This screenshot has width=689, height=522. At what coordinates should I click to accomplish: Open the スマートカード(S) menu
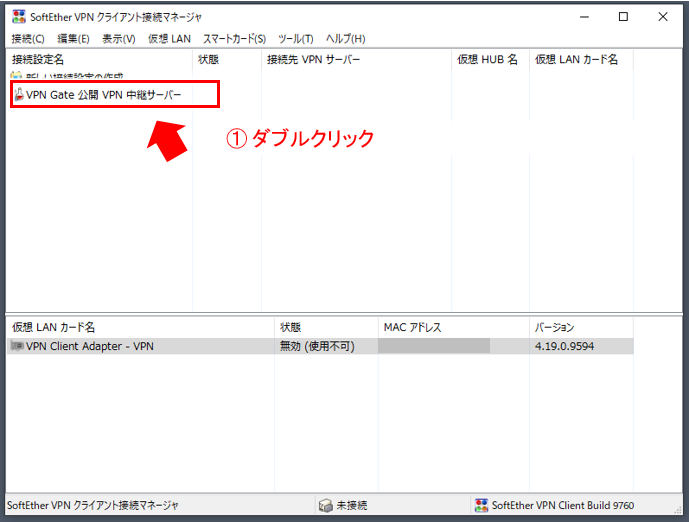(x=234, y=39)
